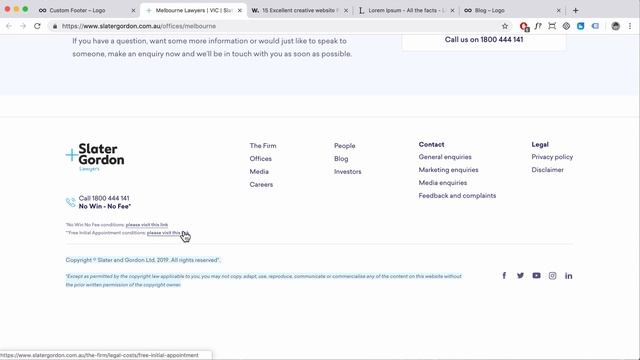Open the YouTube channel icon
This screenshot has width=640, height=360.
(x=536, y=276)
